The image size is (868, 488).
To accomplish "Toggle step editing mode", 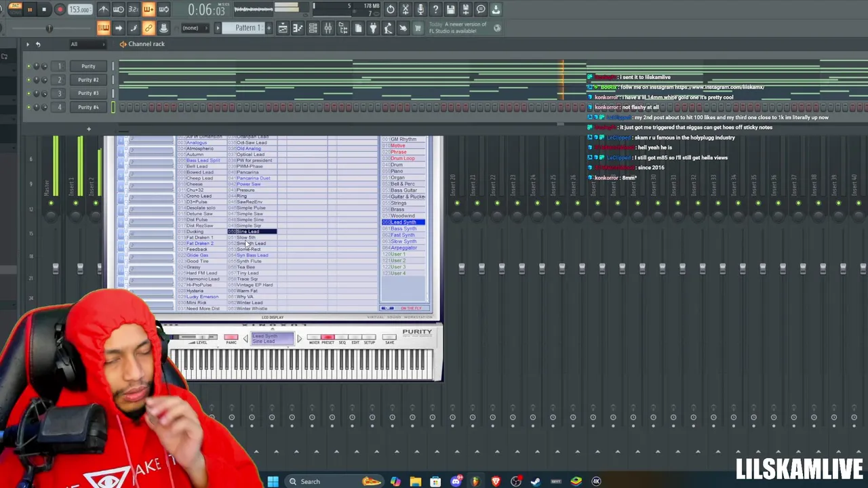I will [134, 28].
